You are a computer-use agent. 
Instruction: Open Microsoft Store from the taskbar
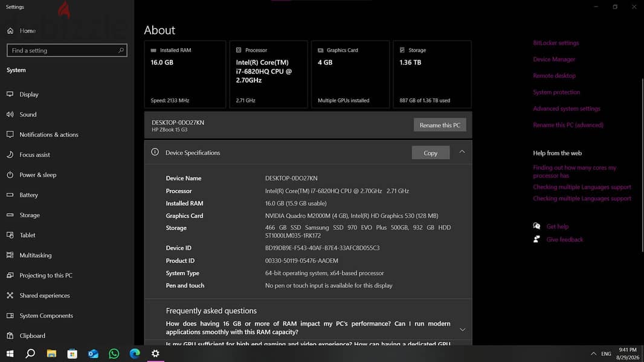coord(72,354)
